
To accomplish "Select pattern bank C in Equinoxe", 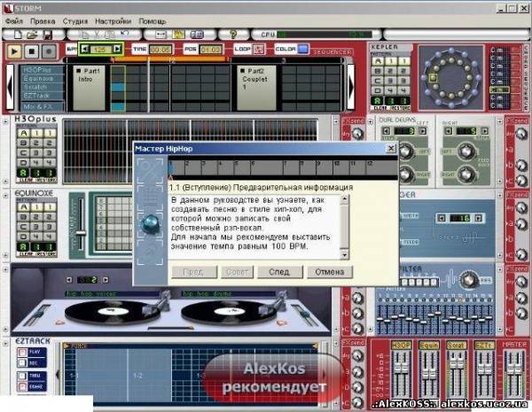I will (23, 227).
